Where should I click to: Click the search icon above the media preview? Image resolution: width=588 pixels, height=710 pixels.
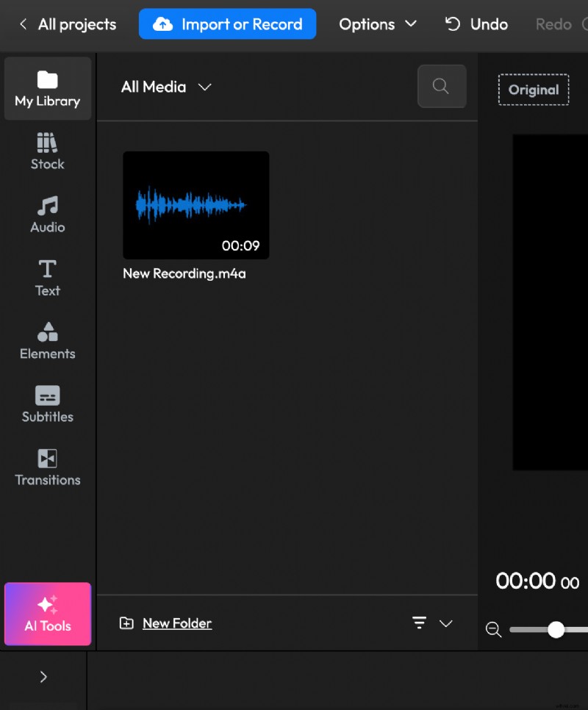click(x=441, y=86)
